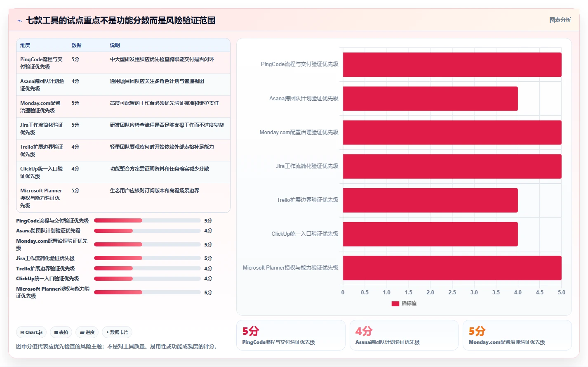
Task: Click the Asana跨团队计划 progress bar
Action: 147,231
